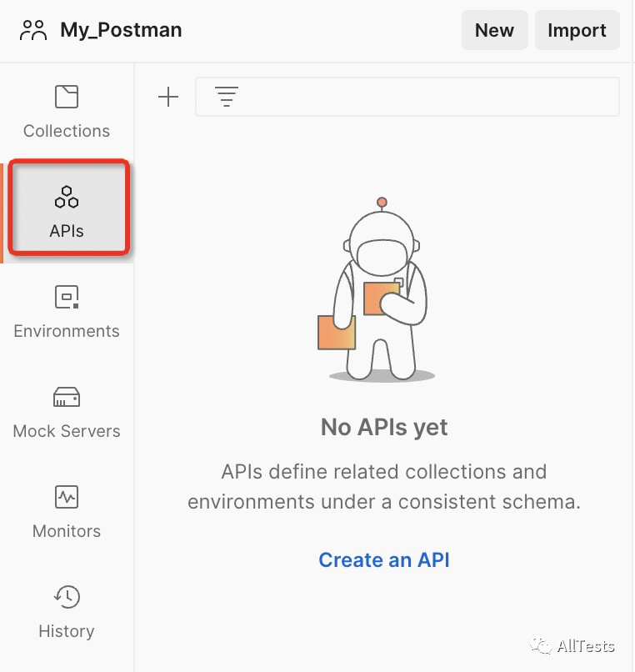This screenshot has width=635, height=672.
Task: Click the astronaut illustration
Action: tap(377, 289)
